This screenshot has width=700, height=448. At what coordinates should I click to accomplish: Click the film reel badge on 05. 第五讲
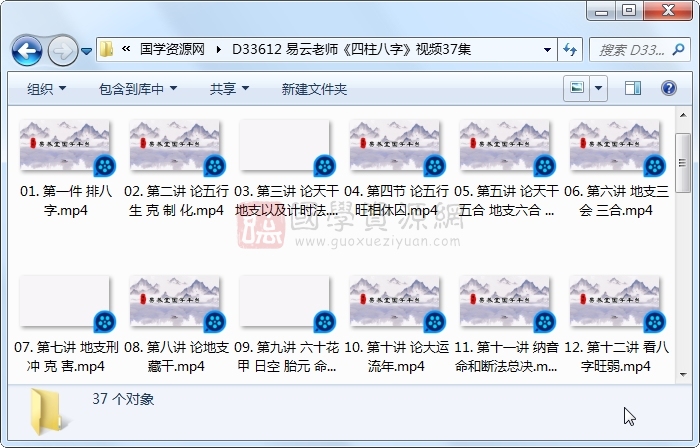pyautogui.click(x=545, y=166)
